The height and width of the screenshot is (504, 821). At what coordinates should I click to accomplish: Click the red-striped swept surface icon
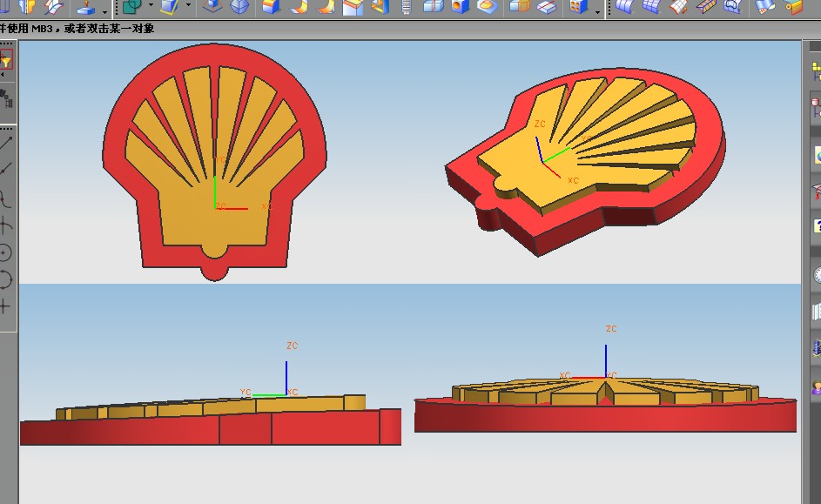pyautogui.click(x=679, y=6)
